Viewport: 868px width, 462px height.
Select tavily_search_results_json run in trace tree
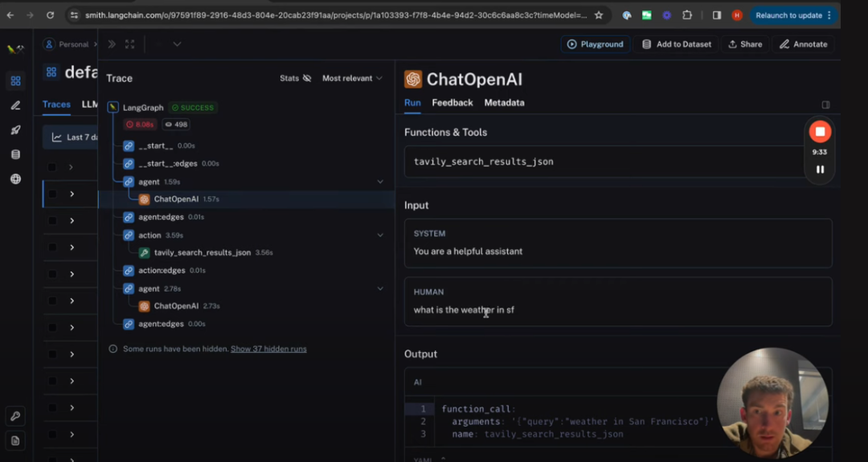coord(202,252)
